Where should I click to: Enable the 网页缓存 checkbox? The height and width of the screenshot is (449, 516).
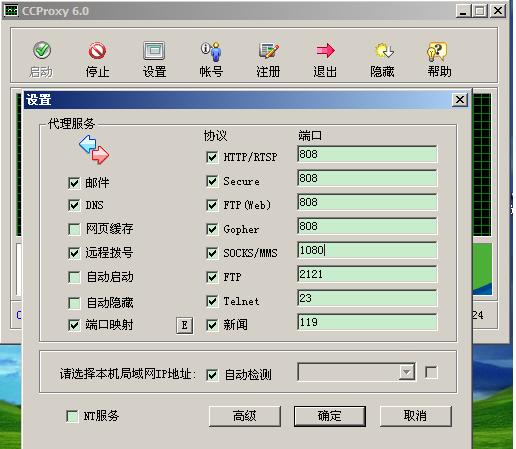pos(74,229)
